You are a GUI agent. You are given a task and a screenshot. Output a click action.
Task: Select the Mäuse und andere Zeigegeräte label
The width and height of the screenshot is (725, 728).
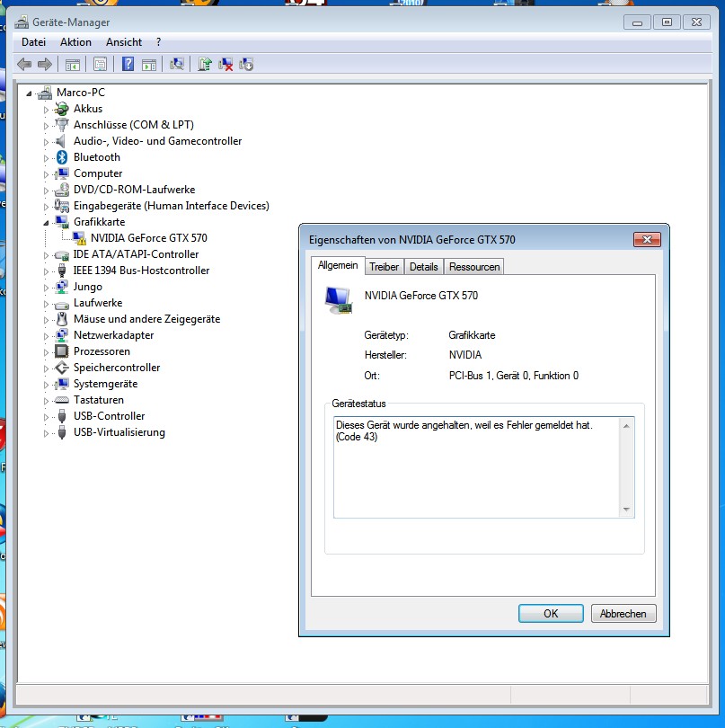tap(146, 319)
